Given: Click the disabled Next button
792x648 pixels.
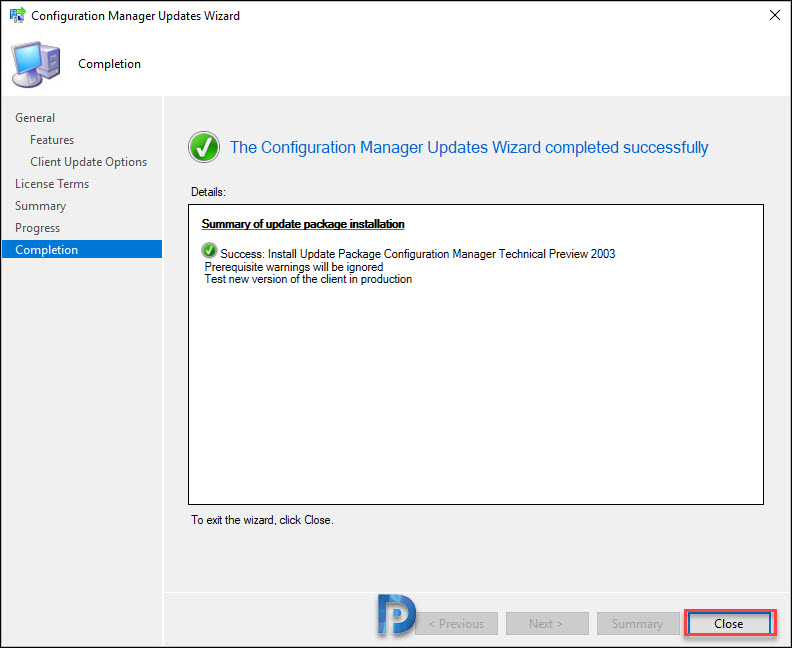Looking at the screenshot, I should tap(547, 623).
